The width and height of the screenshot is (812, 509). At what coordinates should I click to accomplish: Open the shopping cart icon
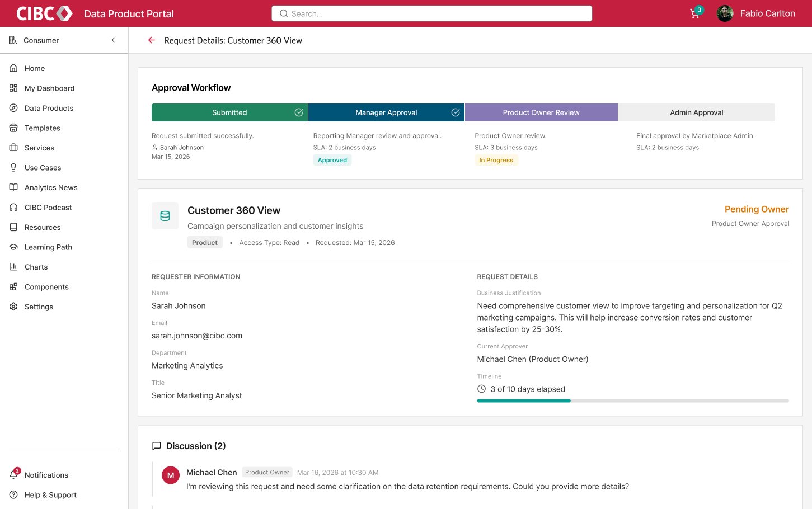pos(695,13)
